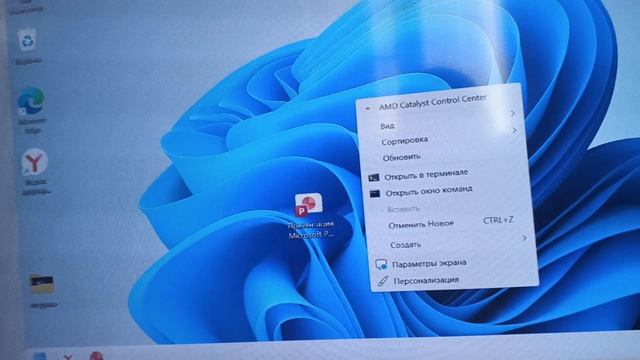
Task: Click the display icon beside Параметры экрана
Action: [381, 264]
